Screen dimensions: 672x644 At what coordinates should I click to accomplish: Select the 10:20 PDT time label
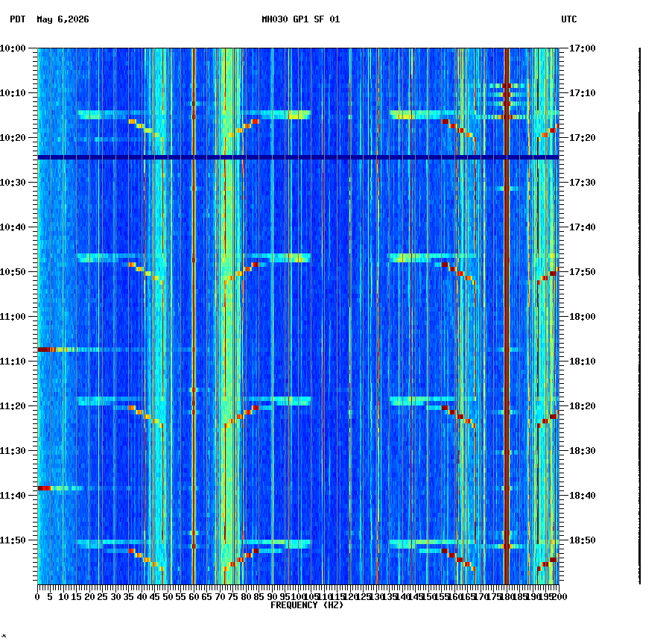click(13, 138)
